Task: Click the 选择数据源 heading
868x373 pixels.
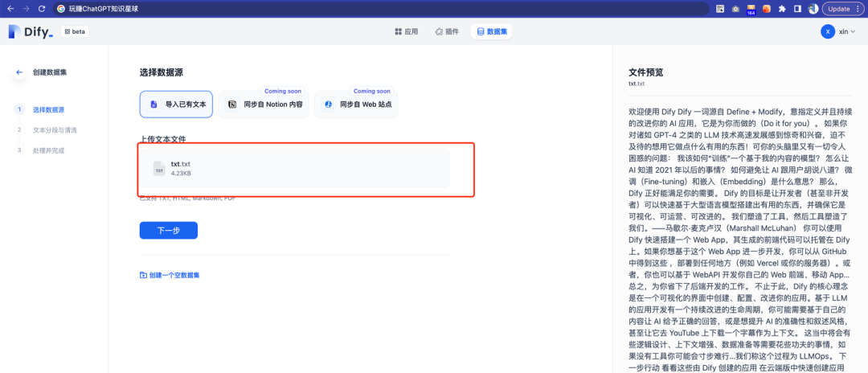Action: (x=161, y=72)
